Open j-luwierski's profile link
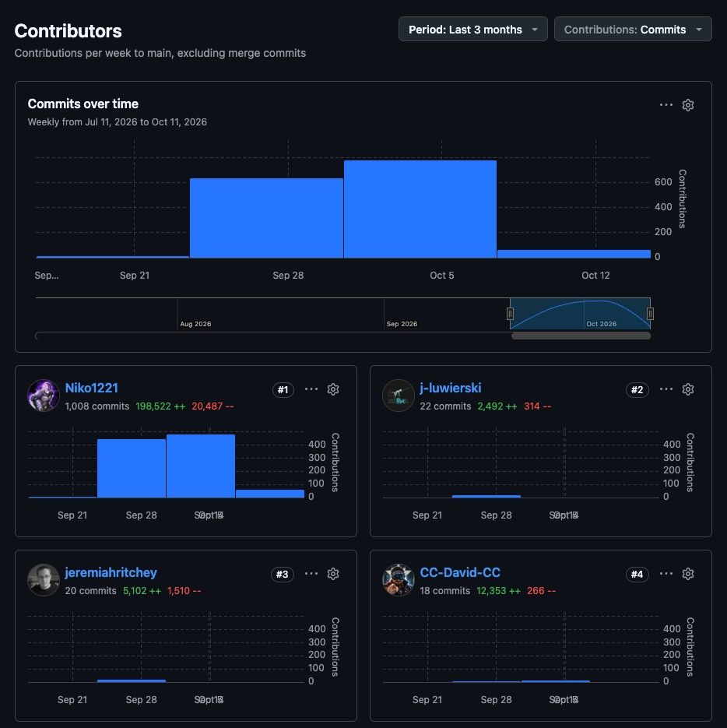The height and width of the screenshot is (728, 727). [451, 388]
